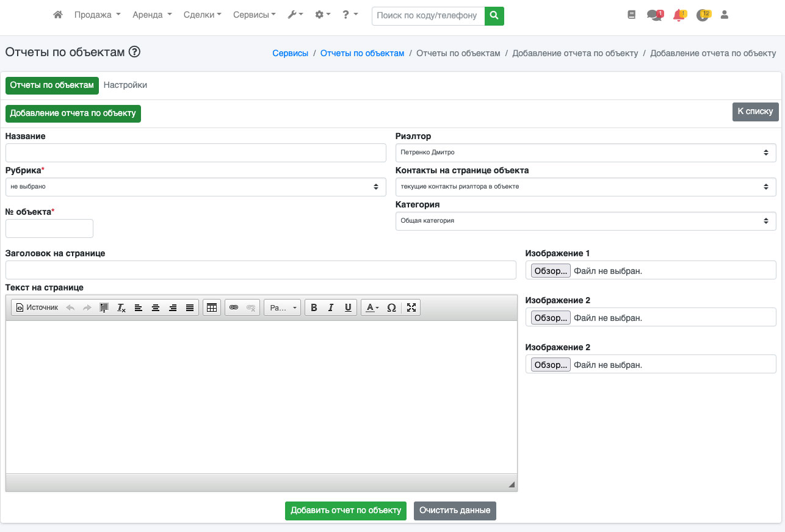The width and height of the screenshot is (785, 532).
Task: Click the home icon in navbar
Action: [x=58, y=15]
